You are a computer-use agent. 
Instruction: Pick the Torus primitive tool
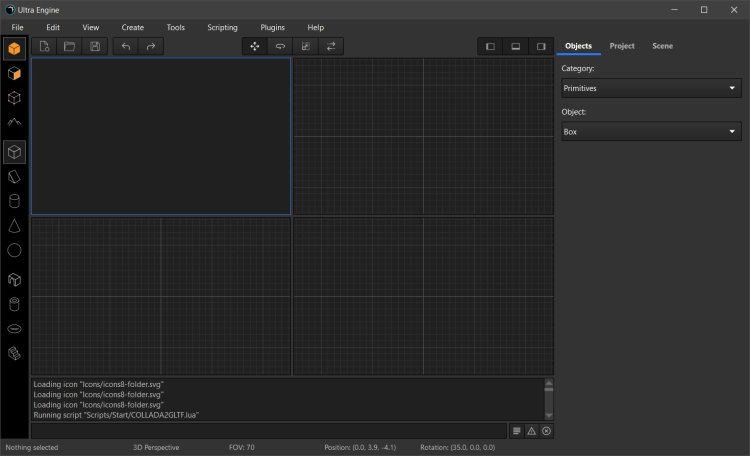14,328
